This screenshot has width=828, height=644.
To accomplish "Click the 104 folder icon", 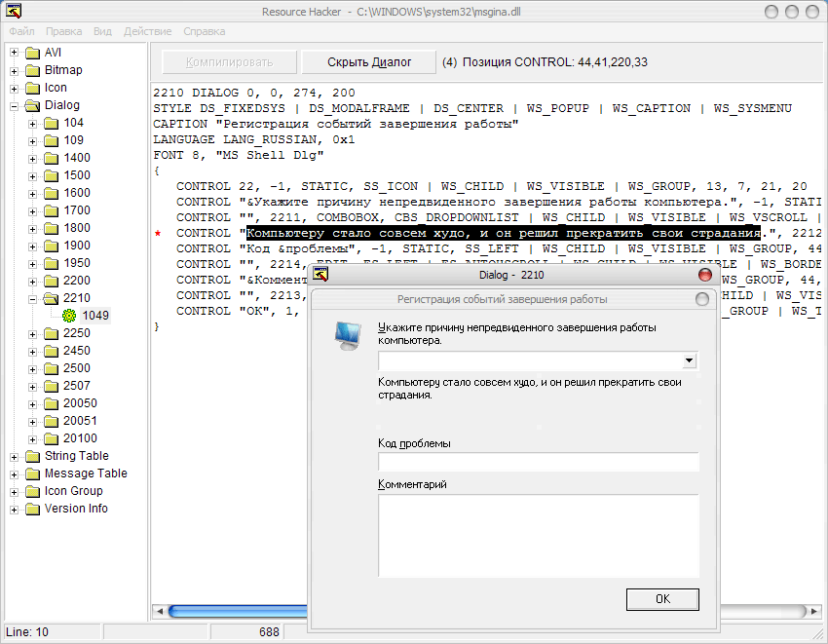I will pos(52,123).
